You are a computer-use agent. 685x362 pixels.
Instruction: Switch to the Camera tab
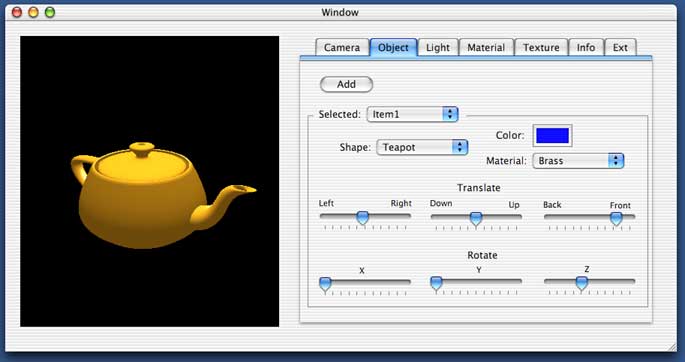pos(342,48)
